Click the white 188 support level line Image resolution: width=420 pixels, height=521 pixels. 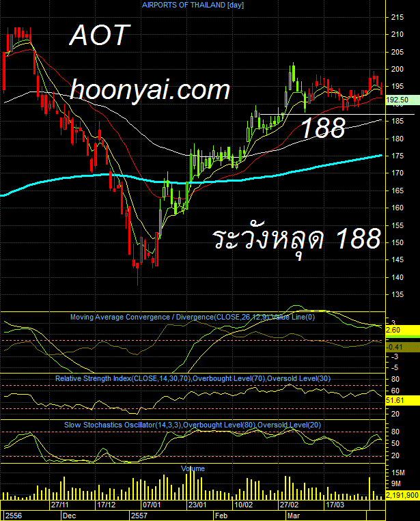(337, 114)
